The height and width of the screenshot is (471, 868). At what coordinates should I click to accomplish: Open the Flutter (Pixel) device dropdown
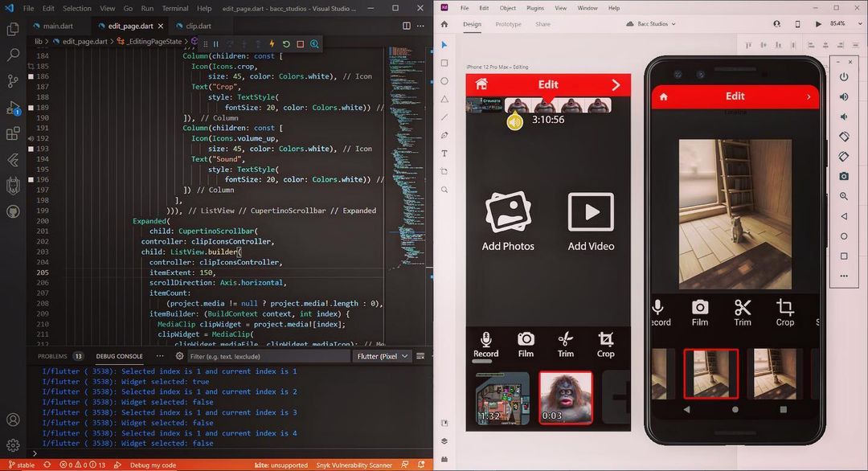[x=382, y=356]
